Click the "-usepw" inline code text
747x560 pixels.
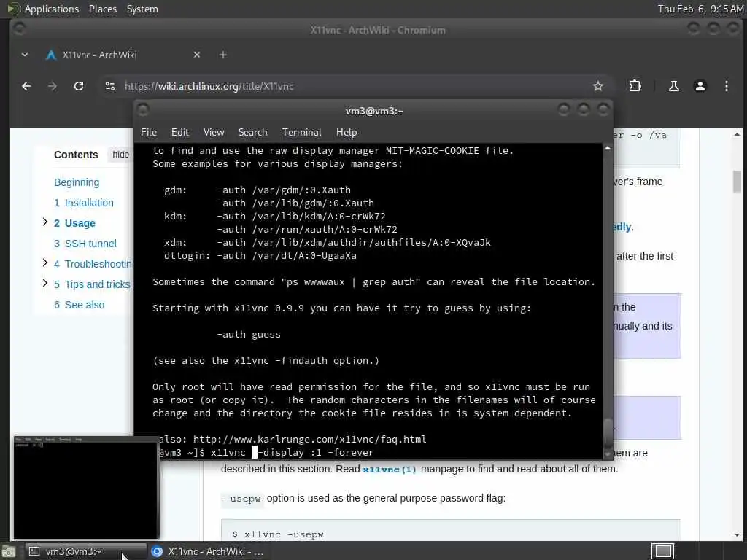pyautogui.click(x=242, y=499)
